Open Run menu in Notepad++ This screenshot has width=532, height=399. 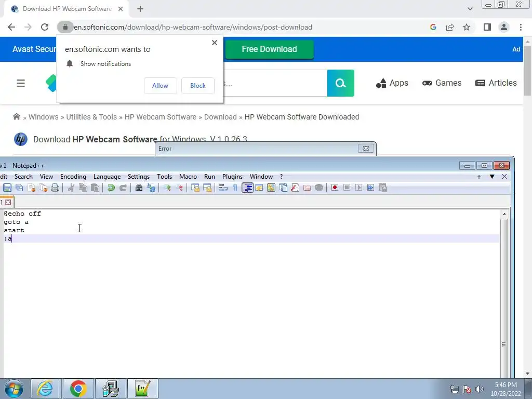(209, 177)
